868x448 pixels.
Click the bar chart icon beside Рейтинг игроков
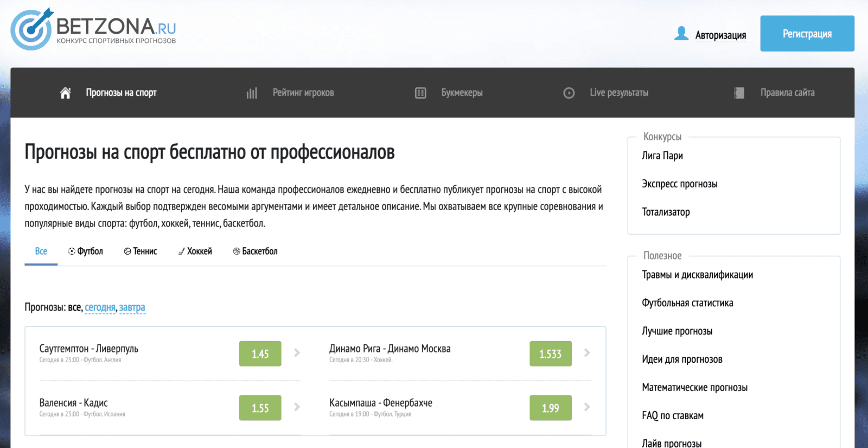pos(252,93)
